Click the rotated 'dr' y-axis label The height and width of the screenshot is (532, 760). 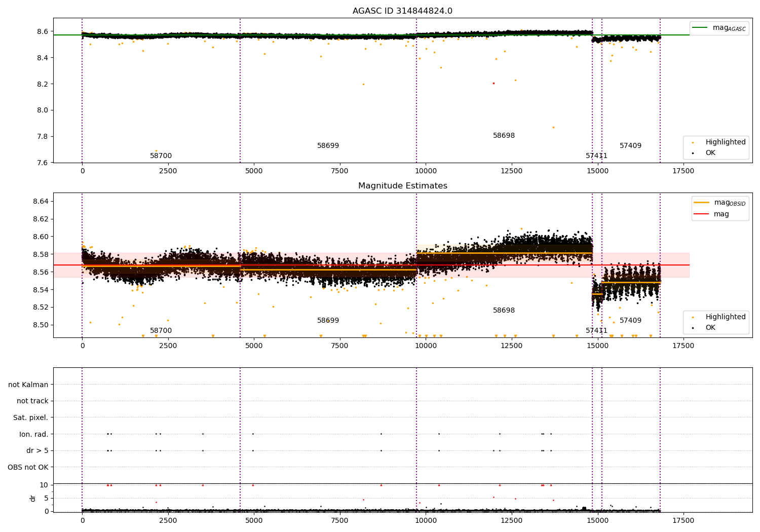33,498
